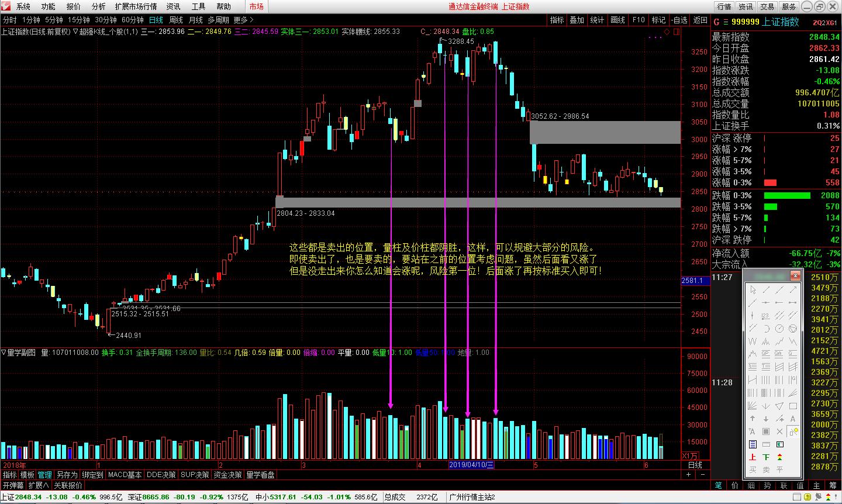Screen dimensions: 842x504
Task: Select the arc drawing tool
Action: 766,329
